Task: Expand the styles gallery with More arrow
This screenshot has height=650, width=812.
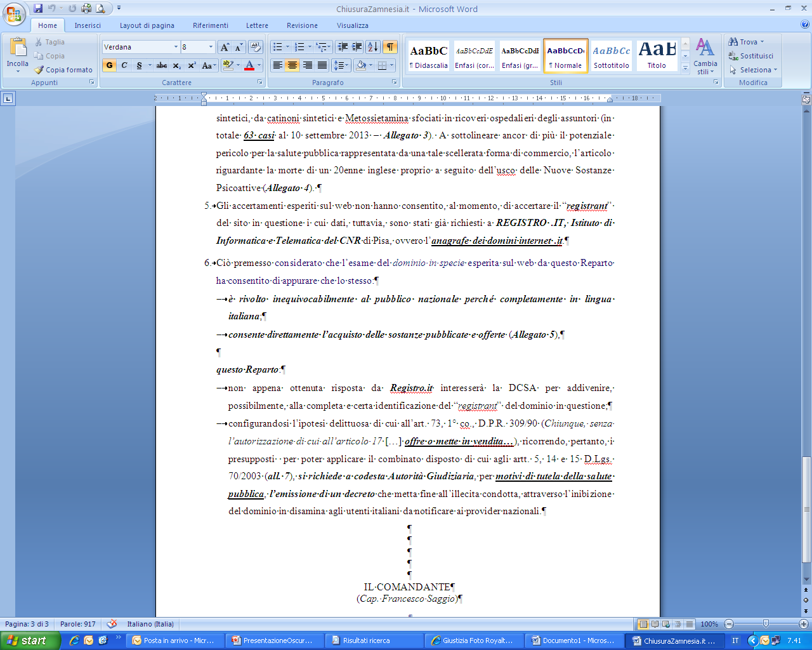Action: coord(685,69)
